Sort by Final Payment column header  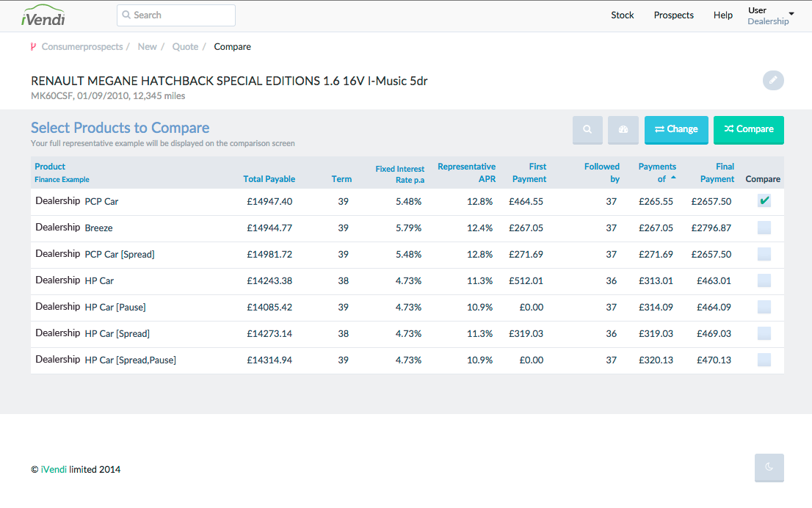coord(717,173)
